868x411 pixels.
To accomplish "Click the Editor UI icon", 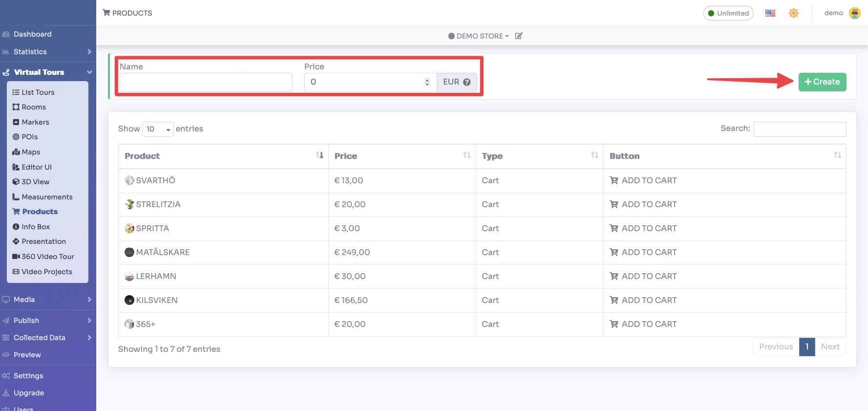I will 16,167.
